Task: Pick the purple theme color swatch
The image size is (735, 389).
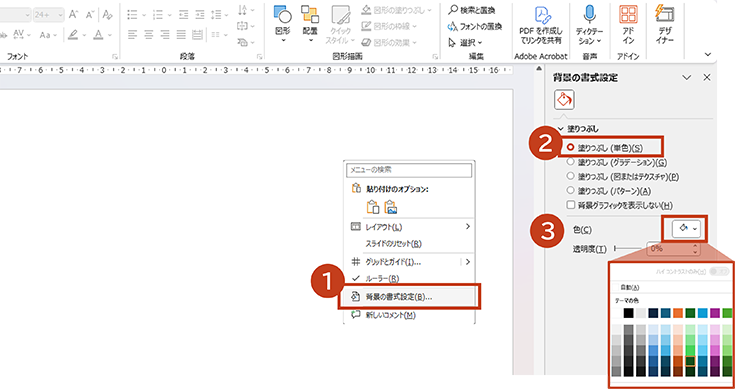Action: click(x=715, y=313)
